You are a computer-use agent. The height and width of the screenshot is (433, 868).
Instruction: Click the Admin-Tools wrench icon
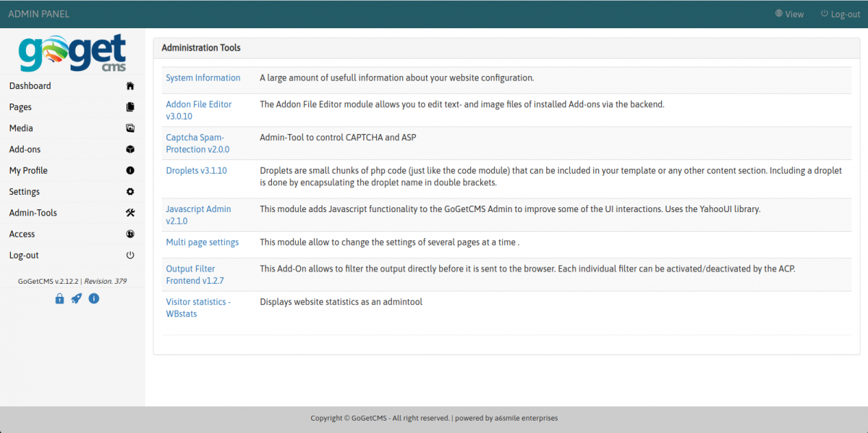[130, 213]
